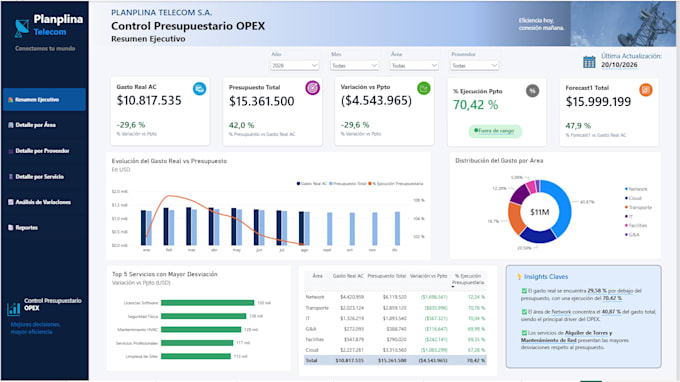This screenshot has width=680, height=382.
Task: Open the Mes filter dropdown
Action: point(354,65)
